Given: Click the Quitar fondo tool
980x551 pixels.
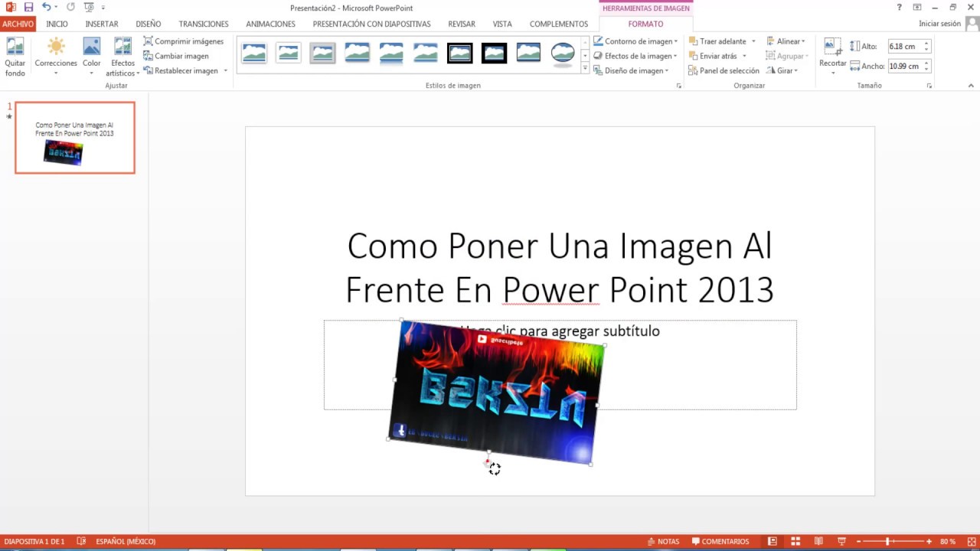Looking at the screenshot, I should coord(15,57).
